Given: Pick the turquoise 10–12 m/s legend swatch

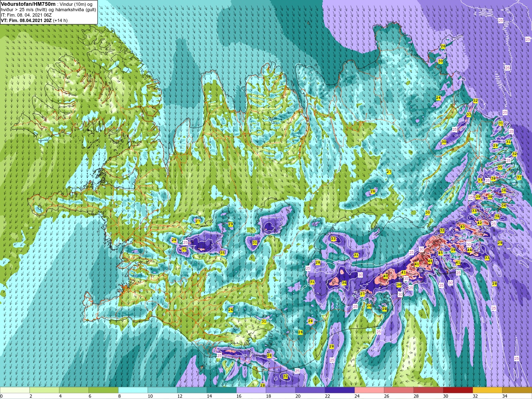Looking at the screenshot, I should click(x=163, y=390).
